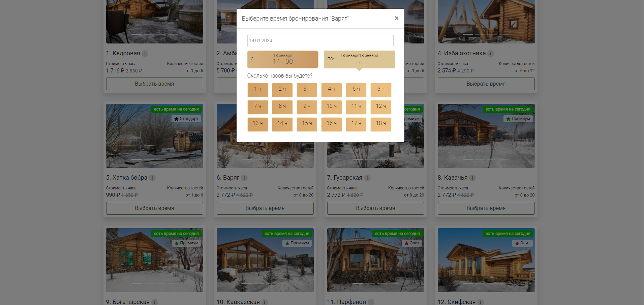The height and width of the screenshot is (305, 644).
Task: Click the title 1. Кедровая
Action: tap(123, 53)
